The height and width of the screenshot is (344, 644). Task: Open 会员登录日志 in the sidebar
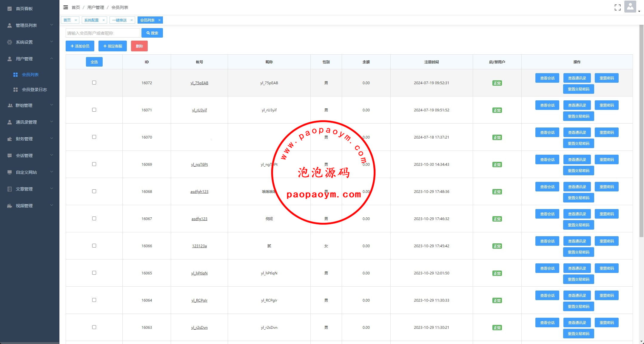(34, 90)
